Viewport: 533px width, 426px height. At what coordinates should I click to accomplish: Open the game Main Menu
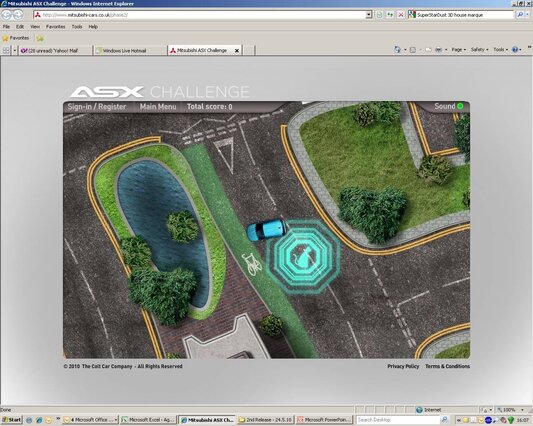158,106
